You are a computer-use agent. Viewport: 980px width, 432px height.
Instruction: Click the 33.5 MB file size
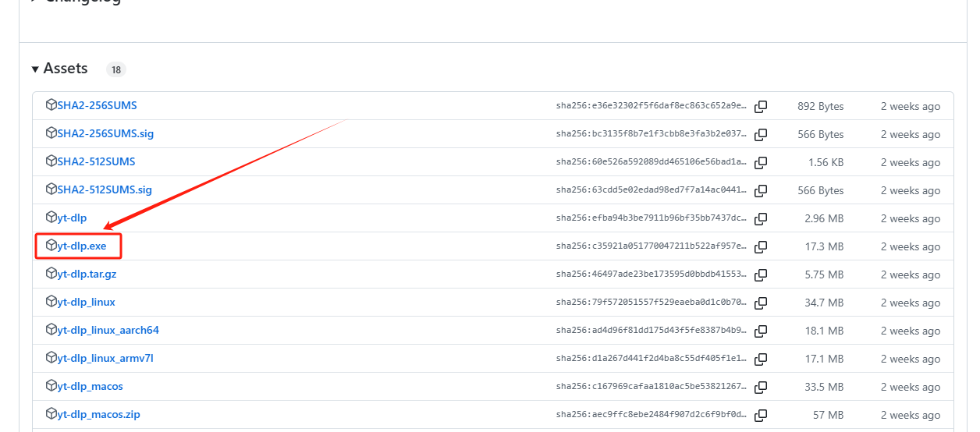pos(825,387)
